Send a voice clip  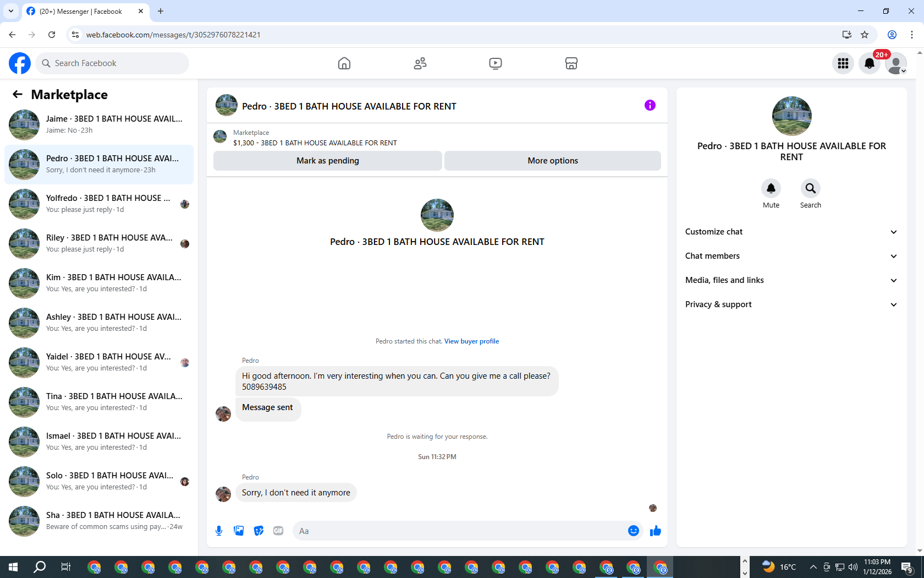(219, 531)
